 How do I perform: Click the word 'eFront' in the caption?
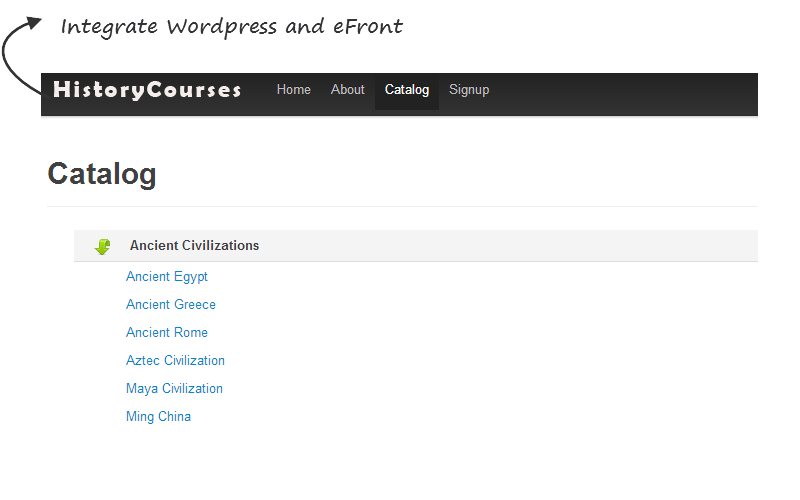pyautogui.click(x=367, y=27)
